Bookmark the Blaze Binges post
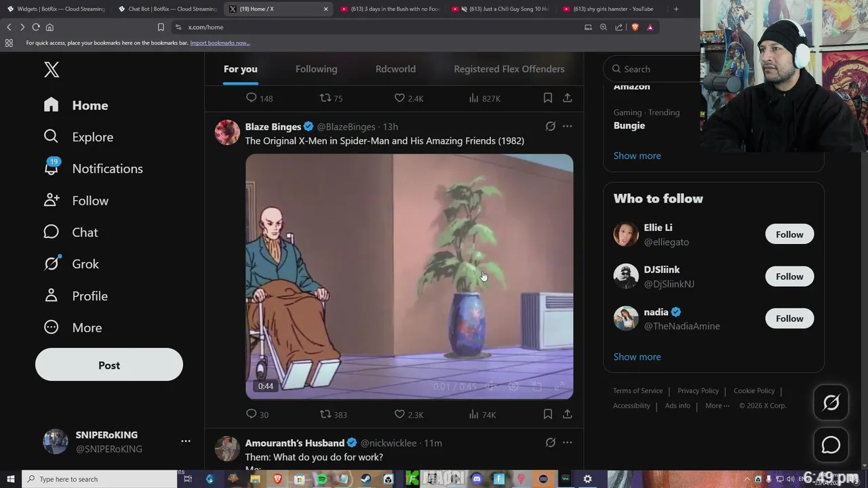 point(547,414)
